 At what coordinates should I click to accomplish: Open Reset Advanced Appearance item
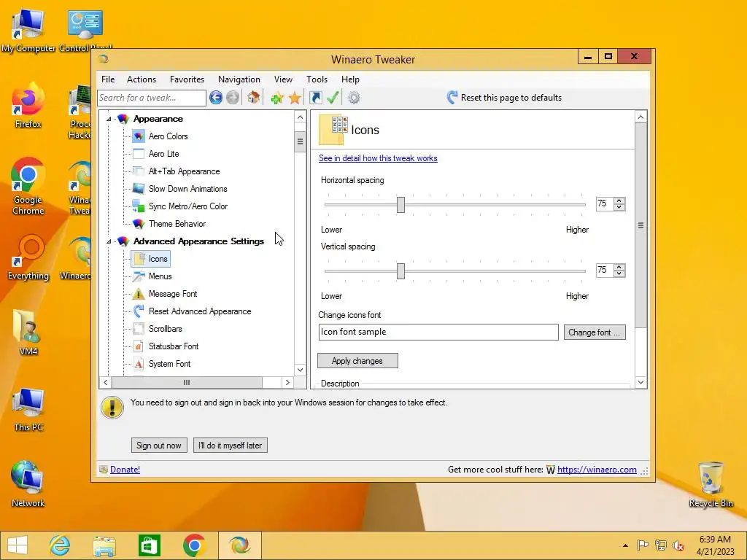200,311
